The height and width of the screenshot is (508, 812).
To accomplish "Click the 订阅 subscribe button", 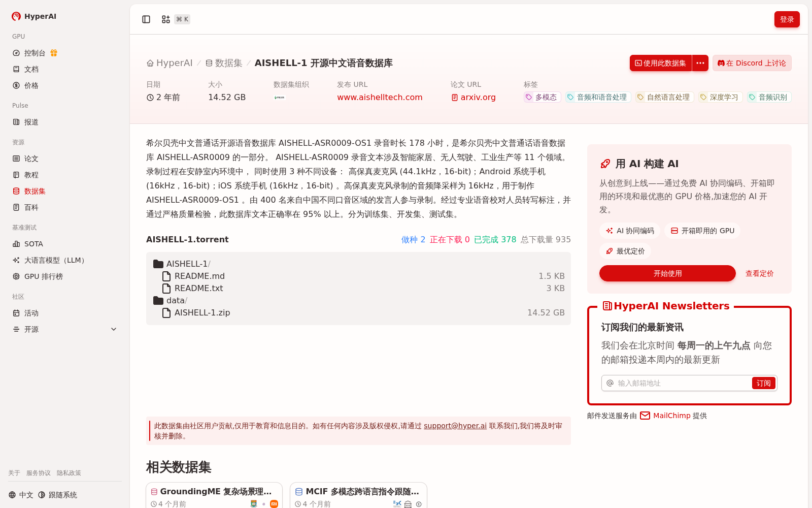I will click(763, 383).
